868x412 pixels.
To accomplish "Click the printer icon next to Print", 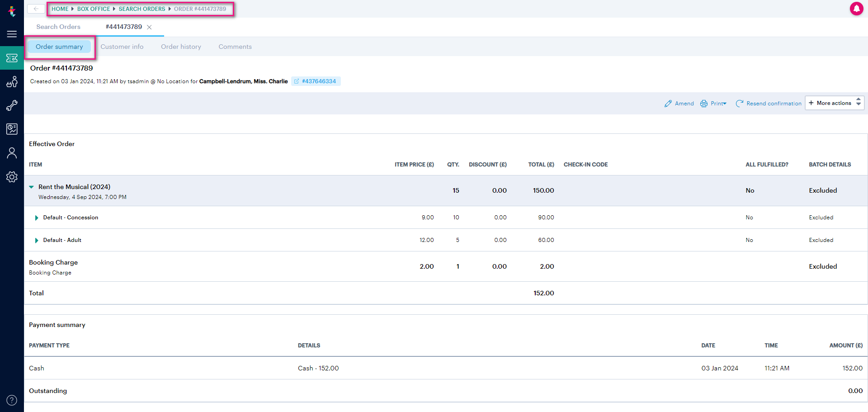I will coord(703,103).
